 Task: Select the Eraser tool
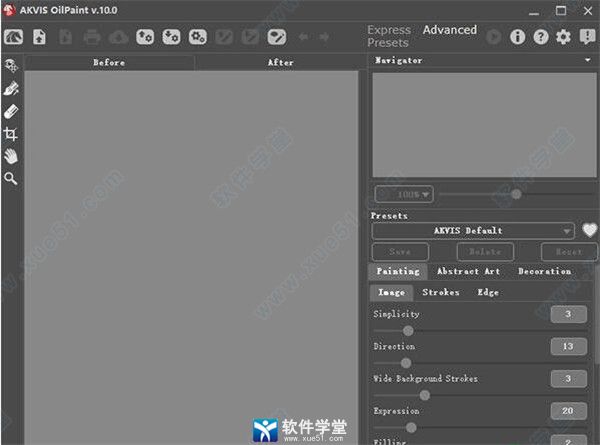[11, 111]
